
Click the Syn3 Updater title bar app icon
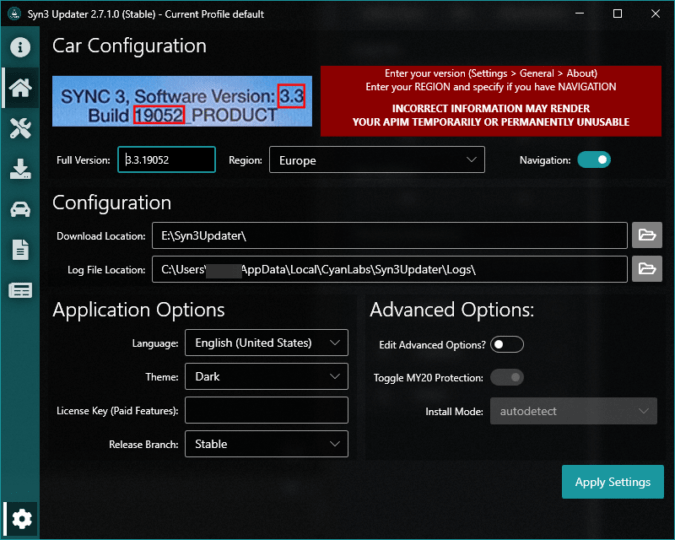point(15,14)
